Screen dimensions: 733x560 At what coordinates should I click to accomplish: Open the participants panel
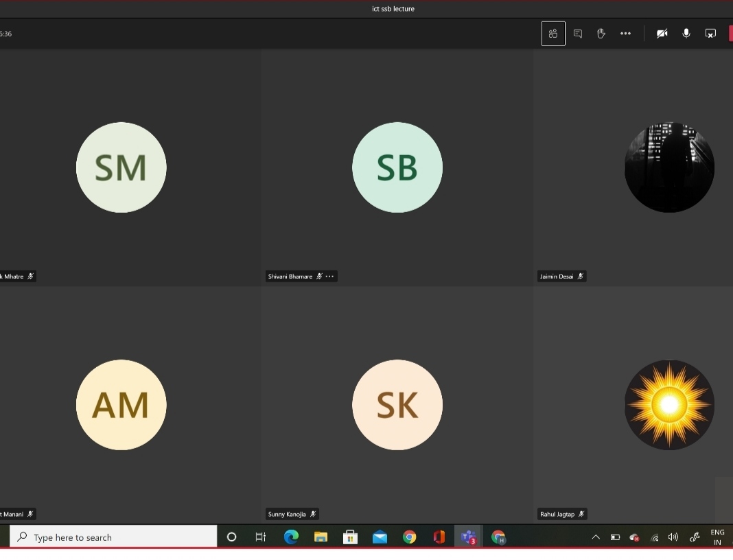click(x=553, y=34)
